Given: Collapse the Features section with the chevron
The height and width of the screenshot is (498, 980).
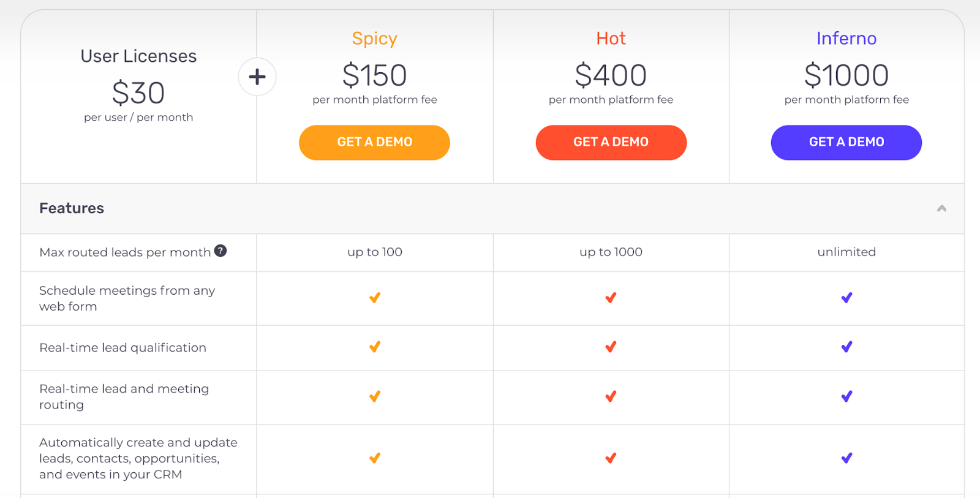Looking at the screenshot, I should click(941, 209).
